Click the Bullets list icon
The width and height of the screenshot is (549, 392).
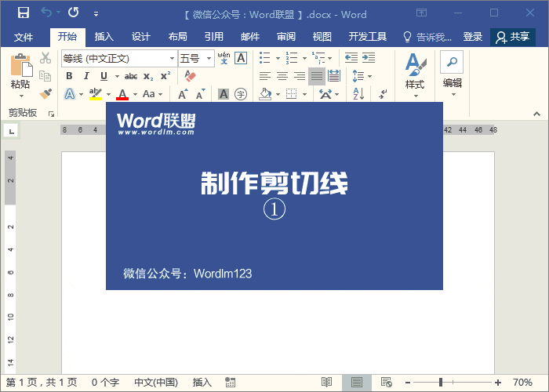[x=265, y=58]
